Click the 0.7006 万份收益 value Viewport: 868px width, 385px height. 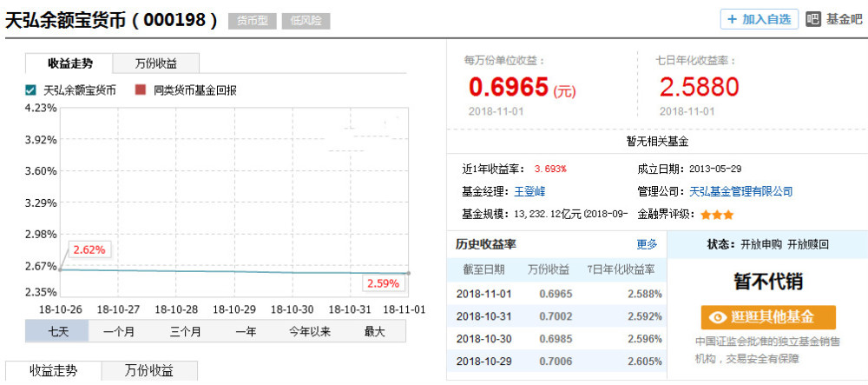pyautogui.click(x=556, y=362)
